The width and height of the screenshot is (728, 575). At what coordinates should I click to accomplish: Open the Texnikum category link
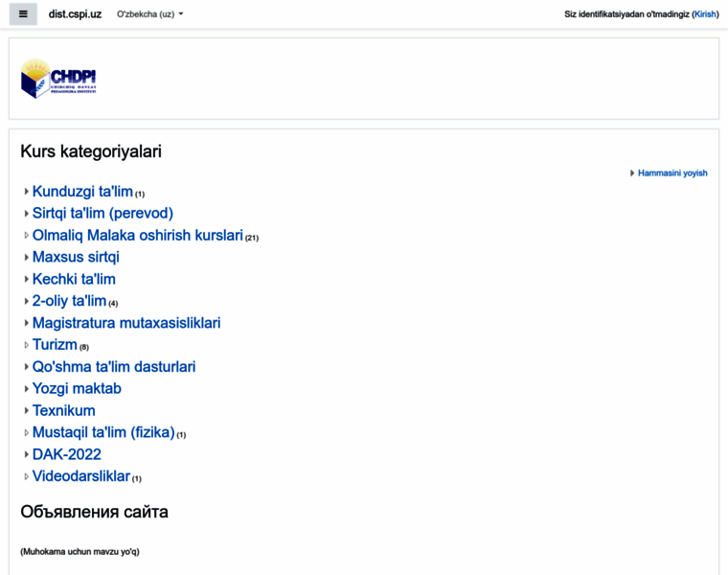click(x=63, y=410)
